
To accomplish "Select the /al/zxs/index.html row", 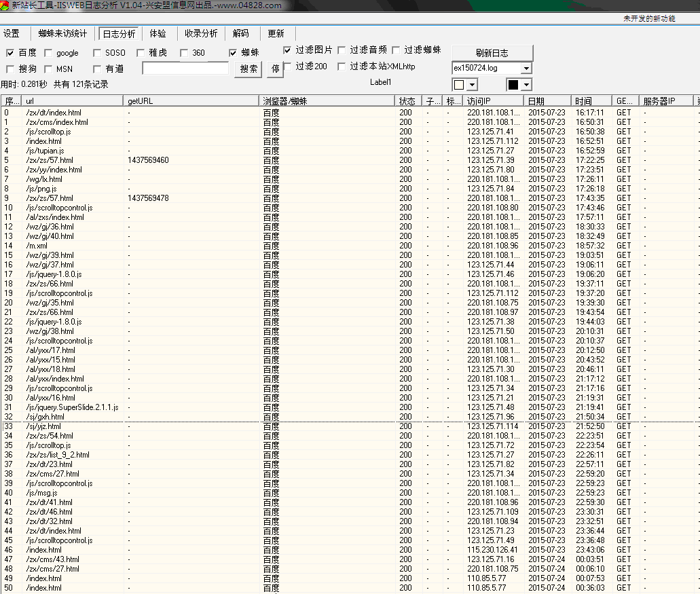I will click(x=350, y=217).
